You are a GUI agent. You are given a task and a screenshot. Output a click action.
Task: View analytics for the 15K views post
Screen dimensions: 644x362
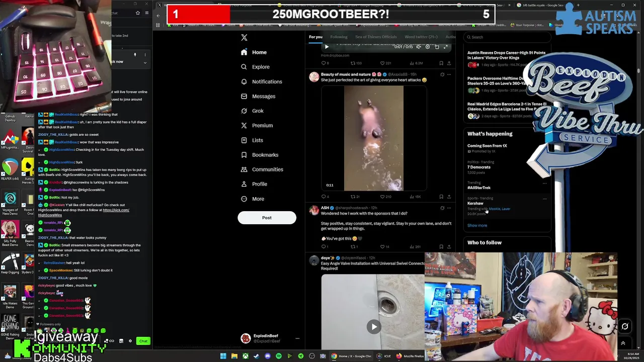pos(415,197)
